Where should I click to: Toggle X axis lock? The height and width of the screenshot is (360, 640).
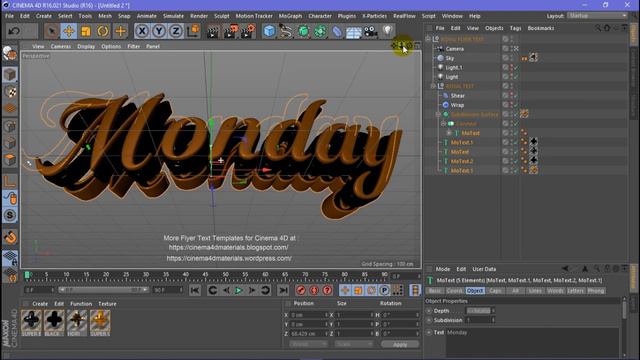[x=142, y=31]
